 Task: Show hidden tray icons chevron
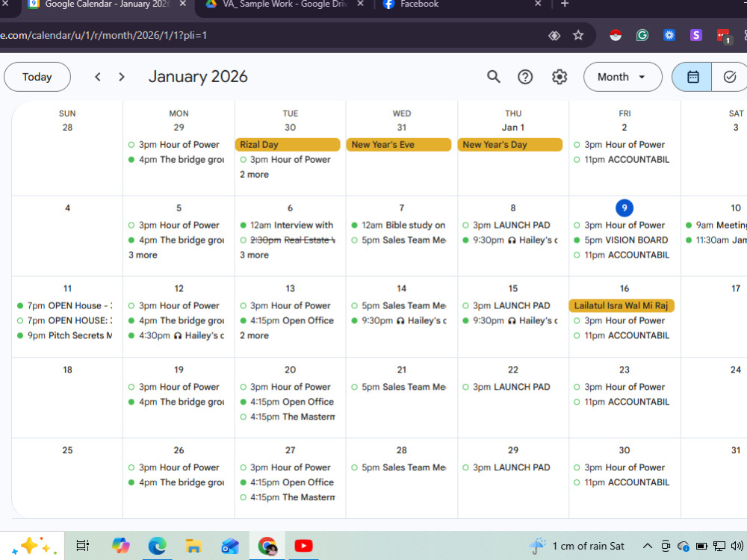pos(648,546)
